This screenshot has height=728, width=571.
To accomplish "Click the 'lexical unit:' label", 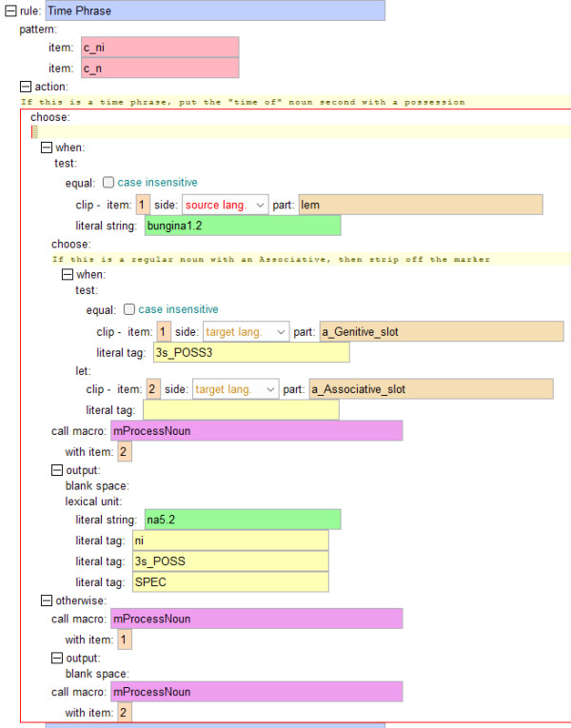I will point(93,502).
